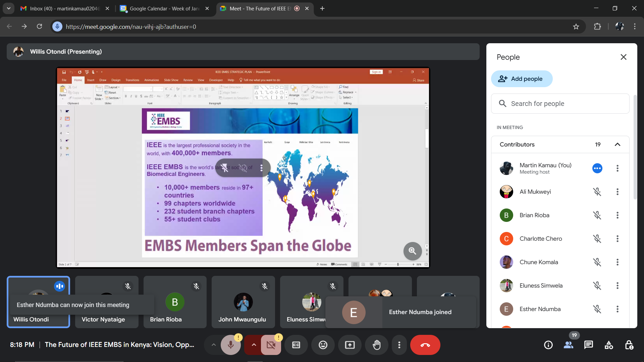Focus the Search for people field
Screen dimensions: 644x362
click(560, 104)
